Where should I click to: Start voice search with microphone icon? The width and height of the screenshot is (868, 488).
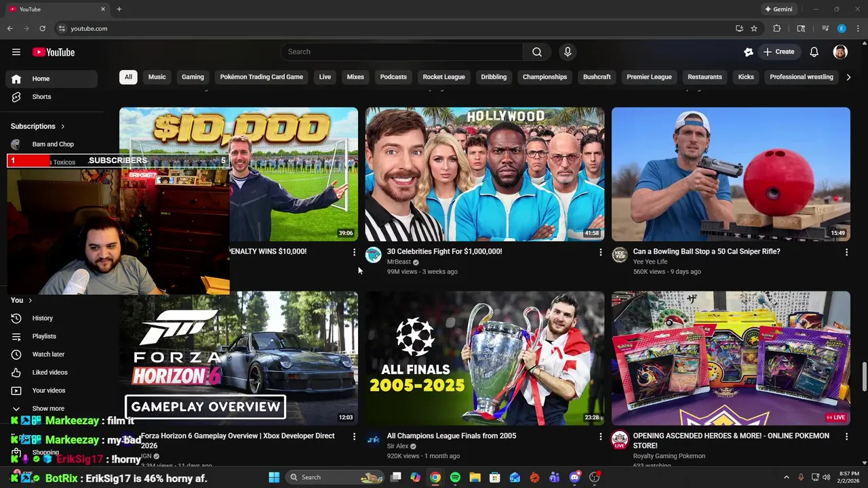pyautogui.click(x=568, y=52)
